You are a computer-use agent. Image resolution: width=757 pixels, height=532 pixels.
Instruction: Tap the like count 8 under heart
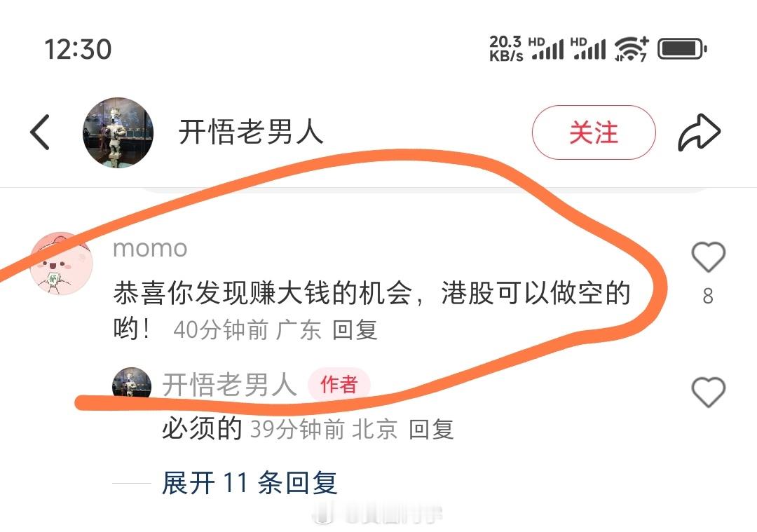pos(708,296)
